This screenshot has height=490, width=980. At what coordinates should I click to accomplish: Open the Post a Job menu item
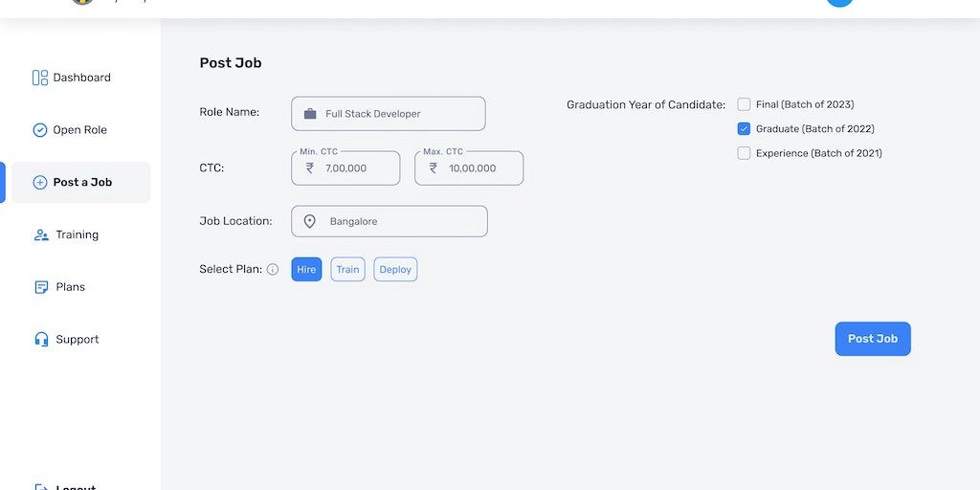pos(81,183)
